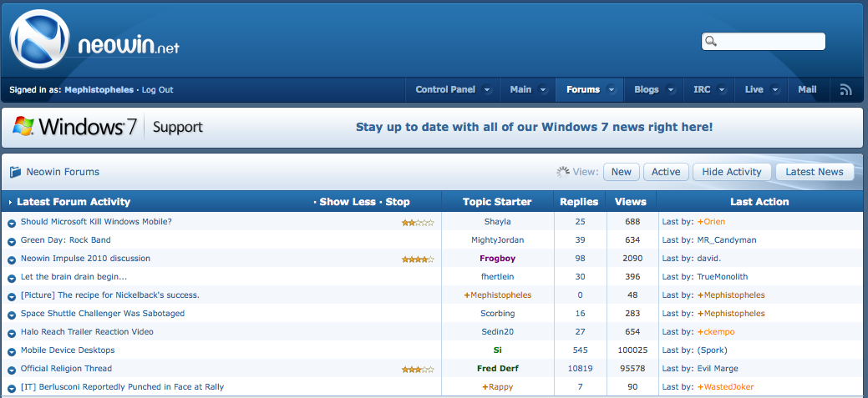Click last poster +Orien
Screen dimensions: 868x398
(x=711, y=222)
